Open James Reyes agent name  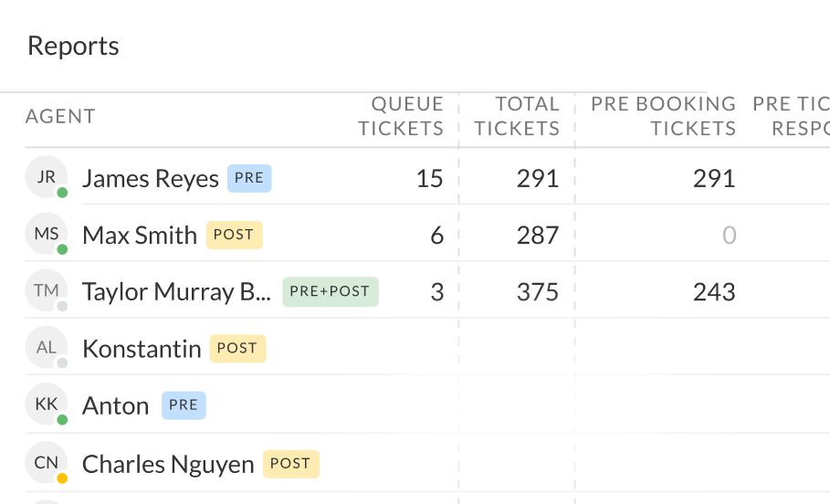point(151,179)
